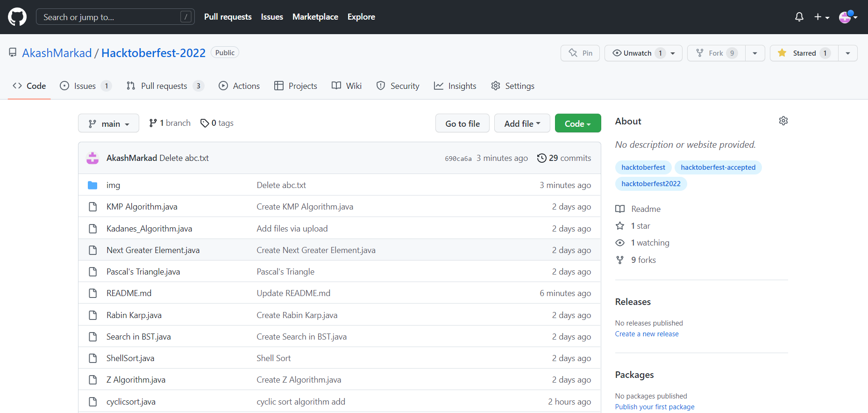The image size is (868, 413).
Task: Open Pascal's Triangle.java file
Action: [143, 272]
